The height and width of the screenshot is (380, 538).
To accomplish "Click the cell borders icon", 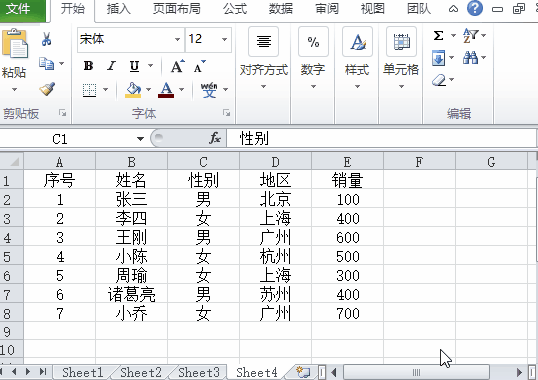I will click(x=89, y=90).
